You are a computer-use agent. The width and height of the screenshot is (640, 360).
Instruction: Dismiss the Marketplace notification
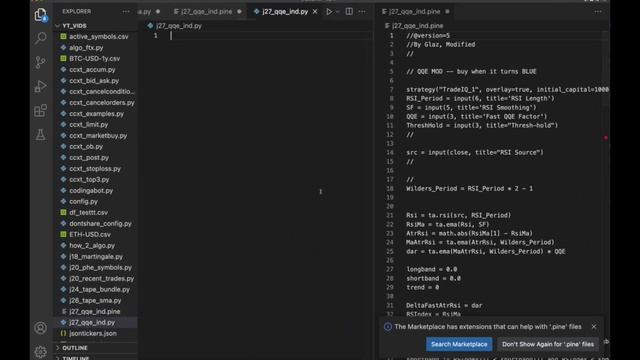(594, 327)
